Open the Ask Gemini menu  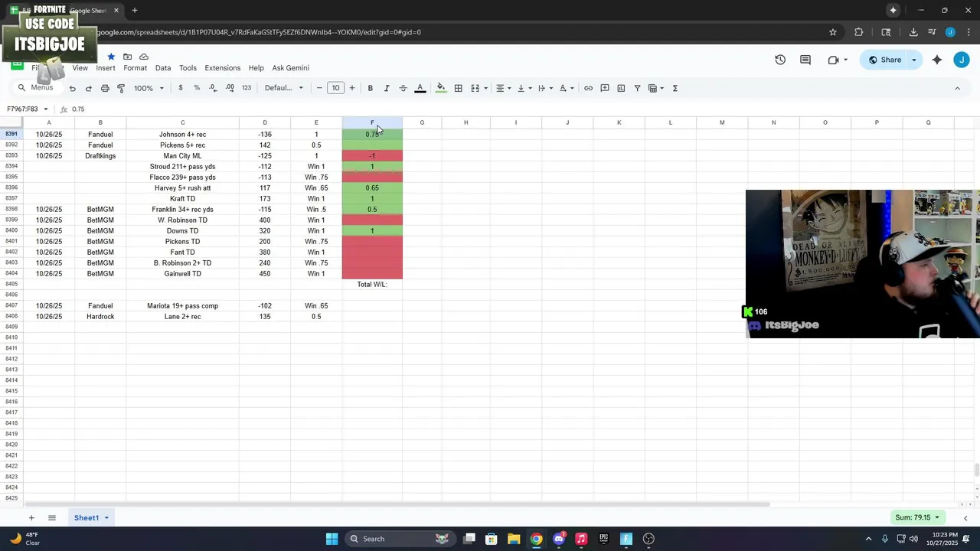[291, 68]
